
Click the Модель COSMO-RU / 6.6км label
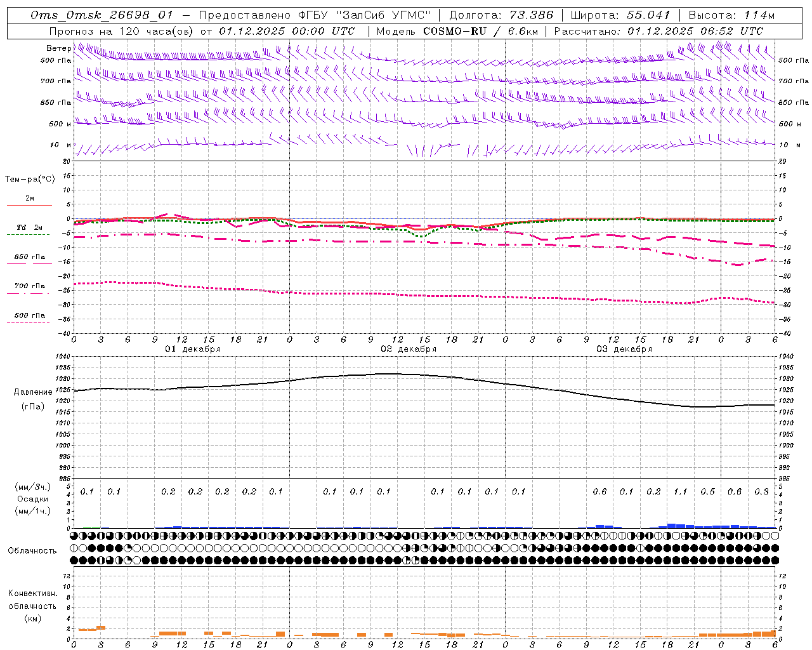click(x=457, y=31)
